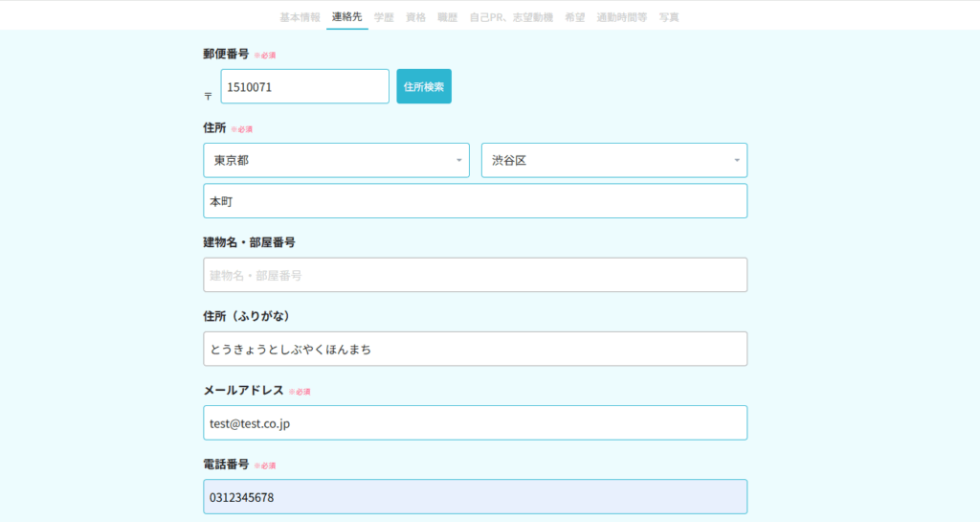Go to the 資格 tab

pyautogui.click(x=415, y=17)
